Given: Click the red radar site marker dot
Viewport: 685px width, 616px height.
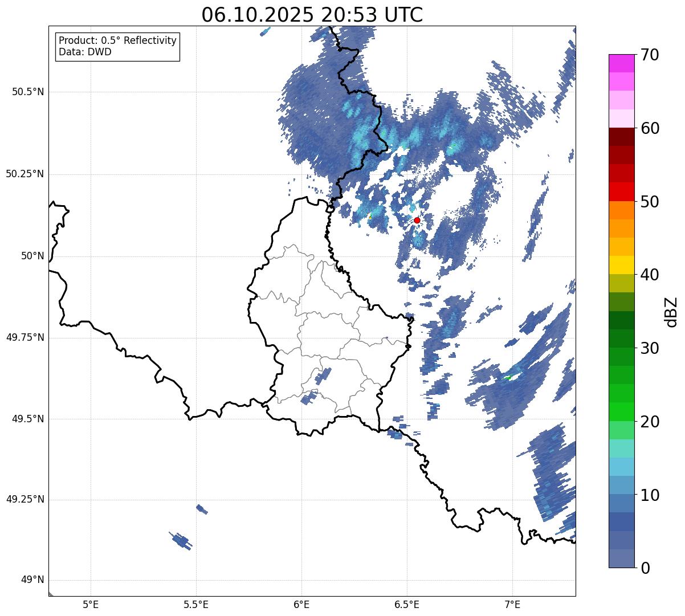Looking at the screenshot, I should tap(417, 220).
